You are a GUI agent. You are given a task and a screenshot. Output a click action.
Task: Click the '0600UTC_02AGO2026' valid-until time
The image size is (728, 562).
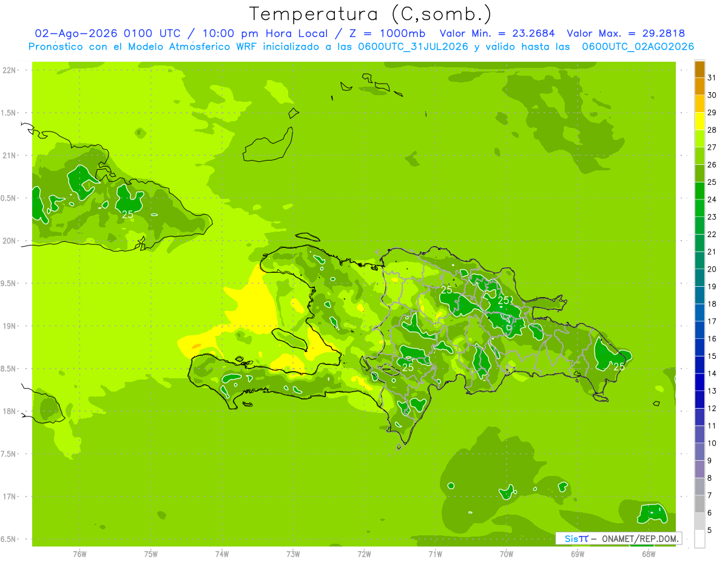tap(638, 47)
